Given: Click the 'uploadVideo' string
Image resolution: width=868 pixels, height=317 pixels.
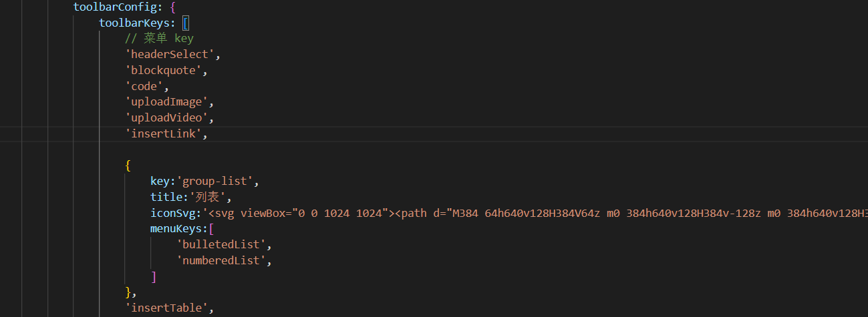Looking at the screenshot, I should tap(168, 118).
